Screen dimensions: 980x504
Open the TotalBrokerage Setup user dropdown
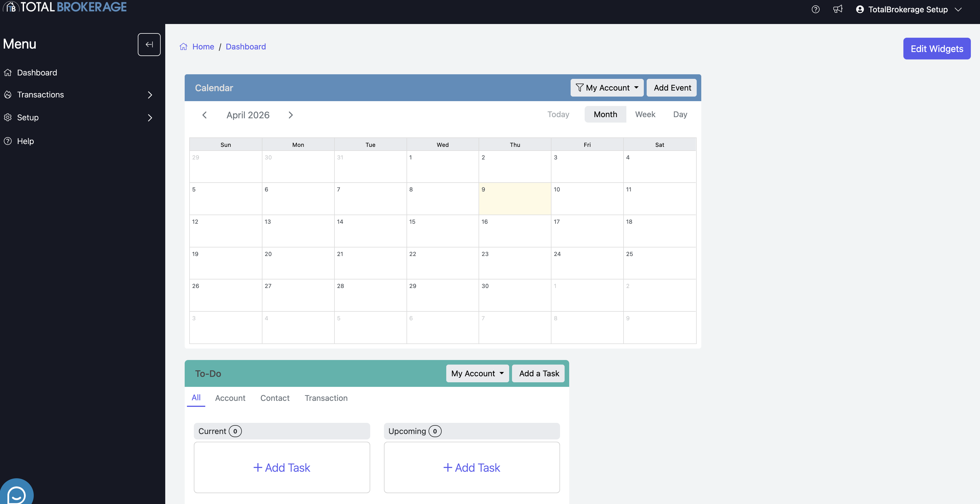pos(909,9)
